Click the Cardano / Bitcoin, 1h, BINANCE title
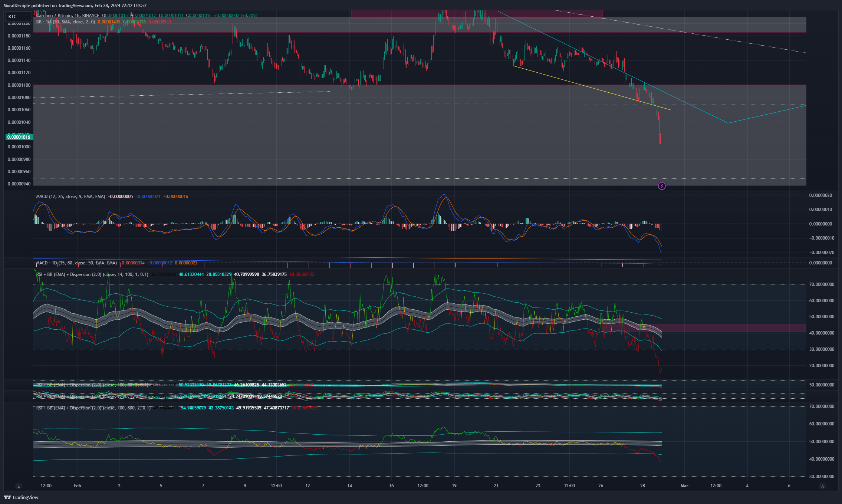This screenshot has width=842, height=504. 68,16
